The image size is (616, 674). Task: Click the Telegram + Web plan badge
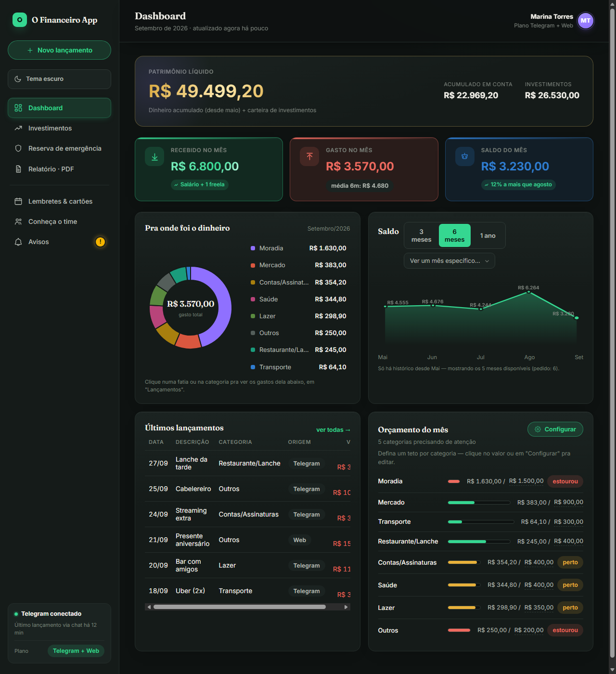click(76, 651)
